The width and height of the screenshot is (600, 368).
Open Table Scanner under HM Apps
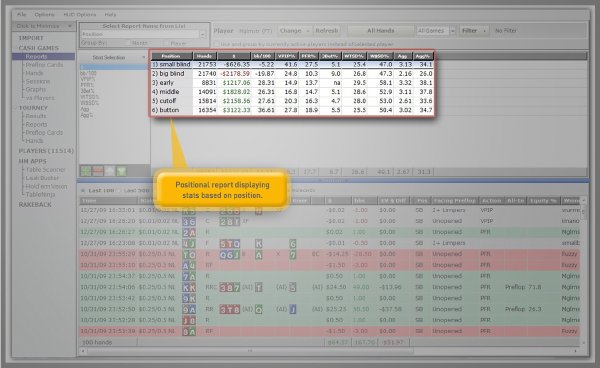[x=45, y=170]
